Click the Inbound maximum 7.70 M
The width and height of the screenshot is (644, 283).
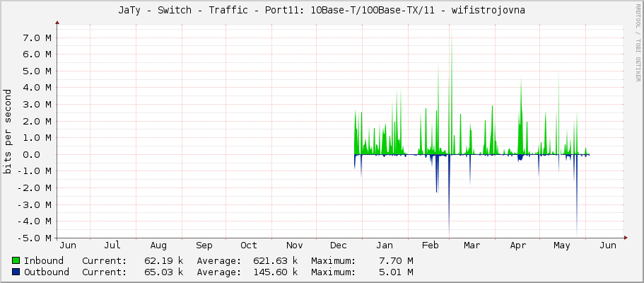[397, 261]
